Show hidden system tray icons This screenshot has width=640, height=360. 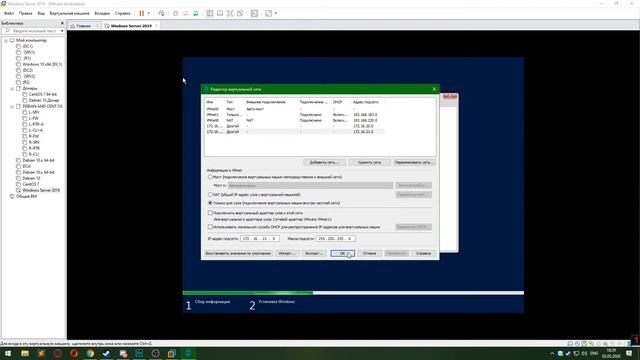click(552, 353)
